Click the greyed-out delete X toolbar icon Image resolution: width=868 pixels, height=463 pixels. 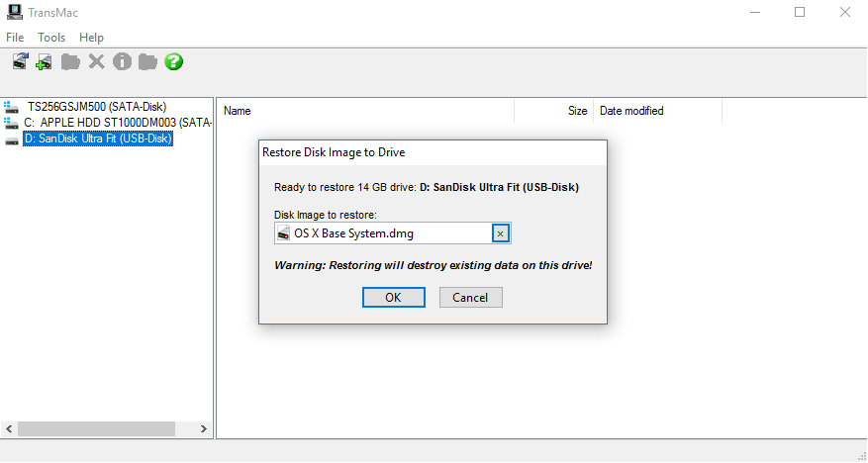pyautogui.click(x=96, y=62)
